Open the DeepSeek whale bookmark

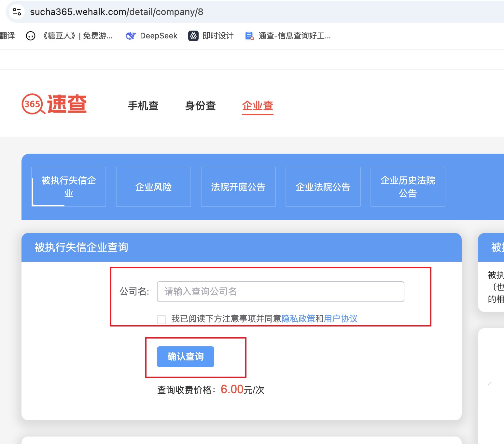point(131,36)
